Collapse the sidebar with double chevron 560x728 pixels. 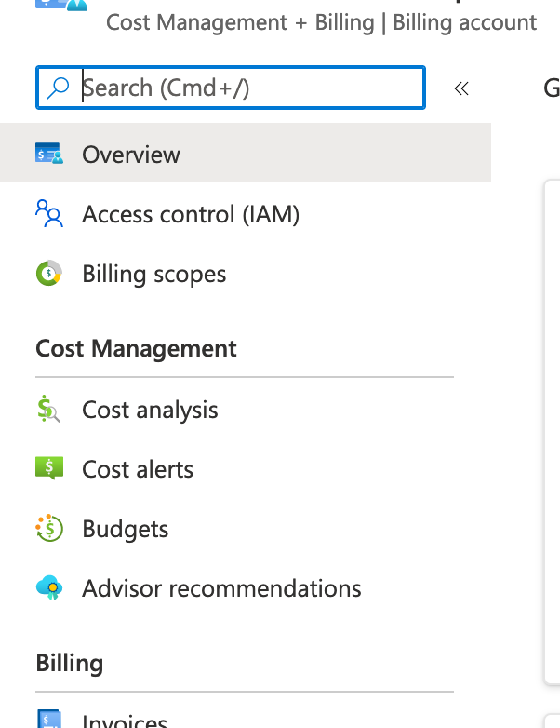click(x=460, y=88)
